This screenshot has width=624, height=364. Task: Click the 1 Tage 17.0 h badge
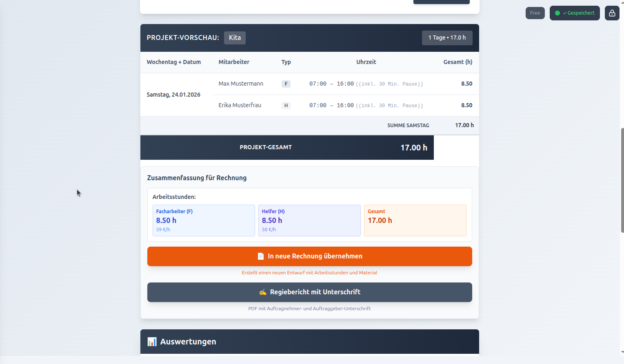(x=447, y=38)
